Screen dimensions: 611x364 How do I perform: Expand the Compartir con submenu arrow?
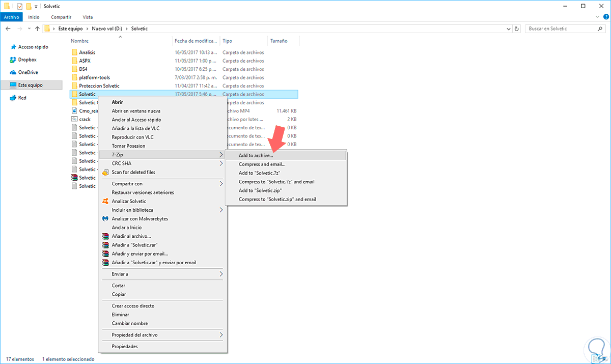click(x=221, y=184)
